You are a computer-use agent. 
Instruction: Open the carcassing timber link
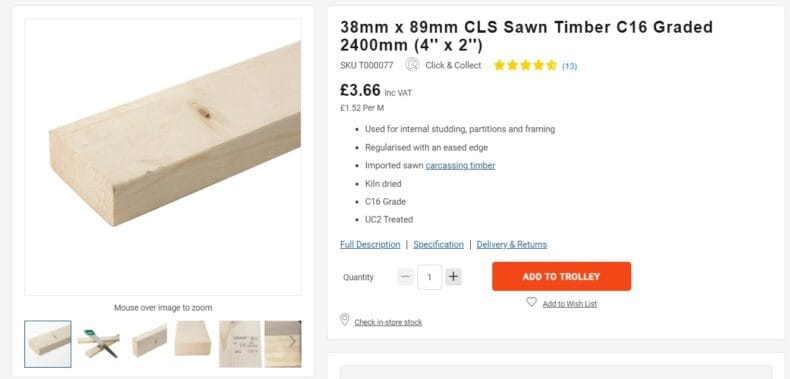[x=460, y=165]
